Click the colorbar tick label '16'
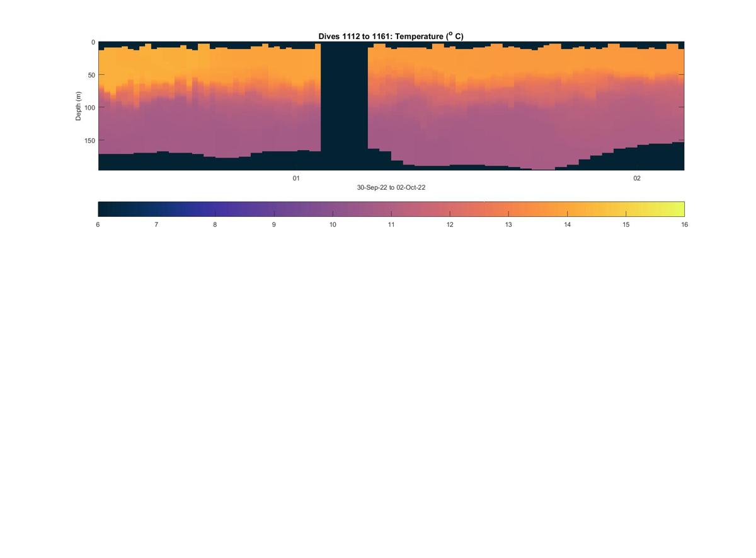 pos(684,224)
